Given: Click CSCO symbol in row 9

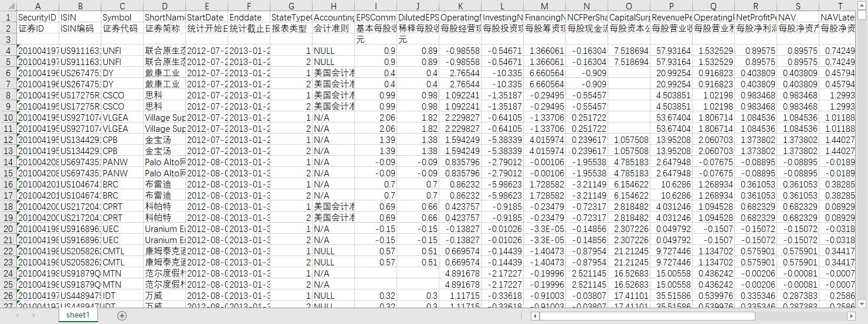Looking at the screenshot, I should pyautogui.click(x=122, y=106).
